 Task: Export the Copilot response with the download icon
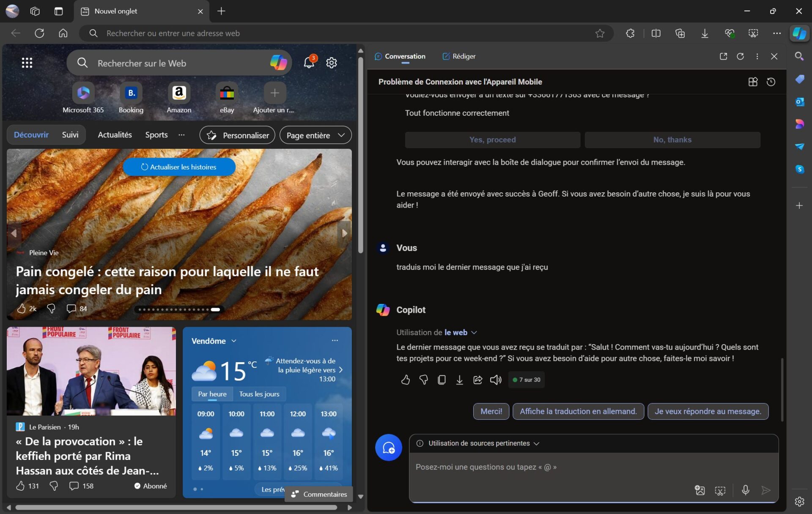coord(459,380)
